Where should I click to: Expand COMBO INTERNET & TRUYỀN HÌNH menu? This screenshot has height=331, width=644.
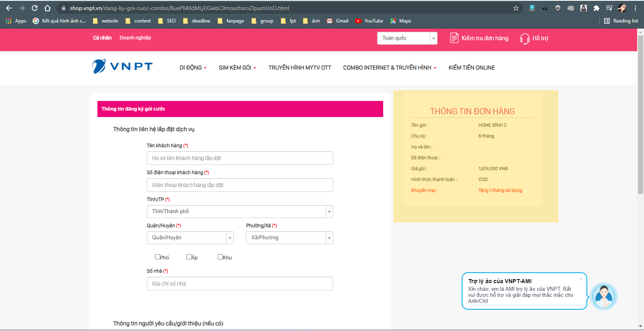click(390, 68)
